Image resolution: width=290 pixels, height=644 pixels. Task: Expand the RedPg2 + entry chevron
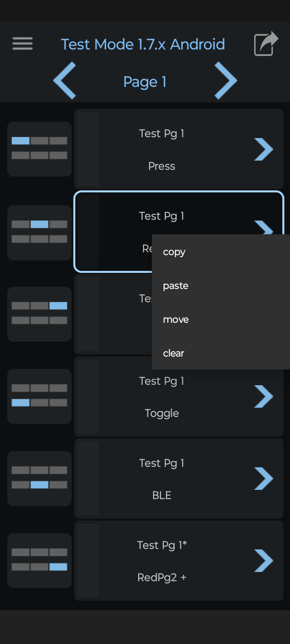pos(263,561)
